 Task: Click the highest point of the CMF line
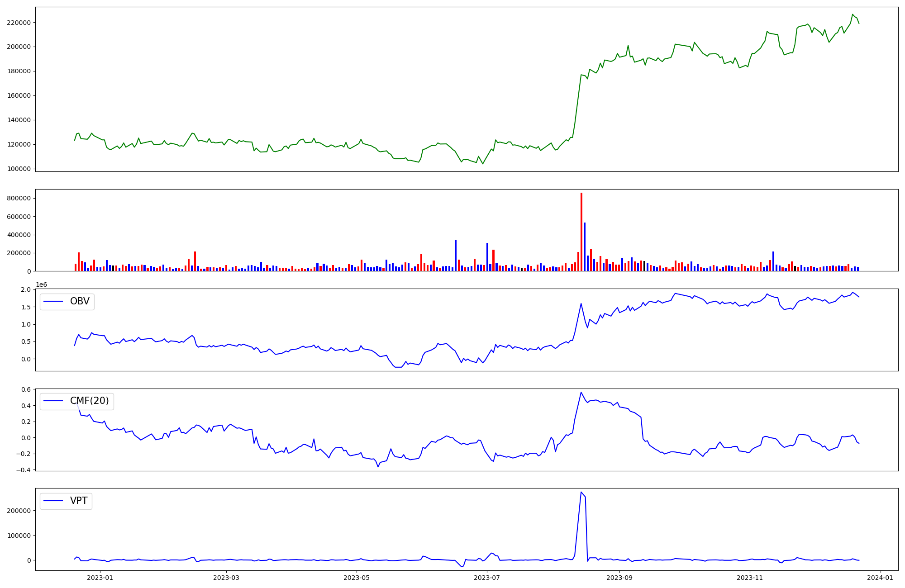[581, 392]
